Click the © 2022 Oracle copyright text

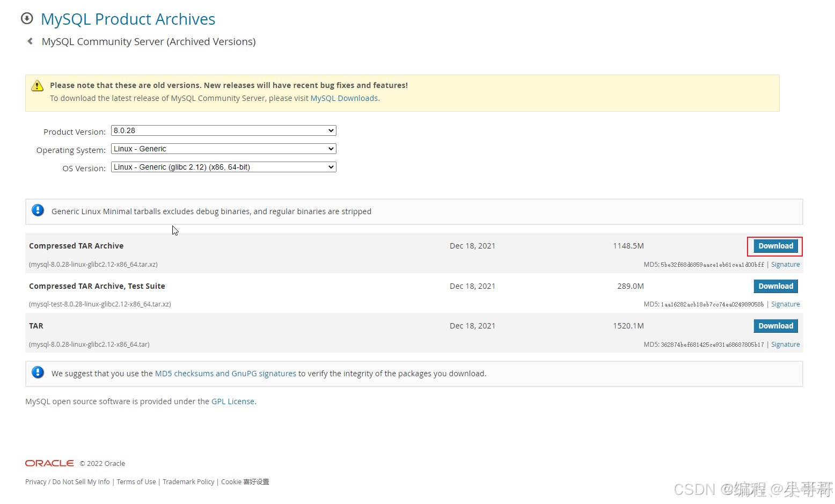(x=102, y=464)
